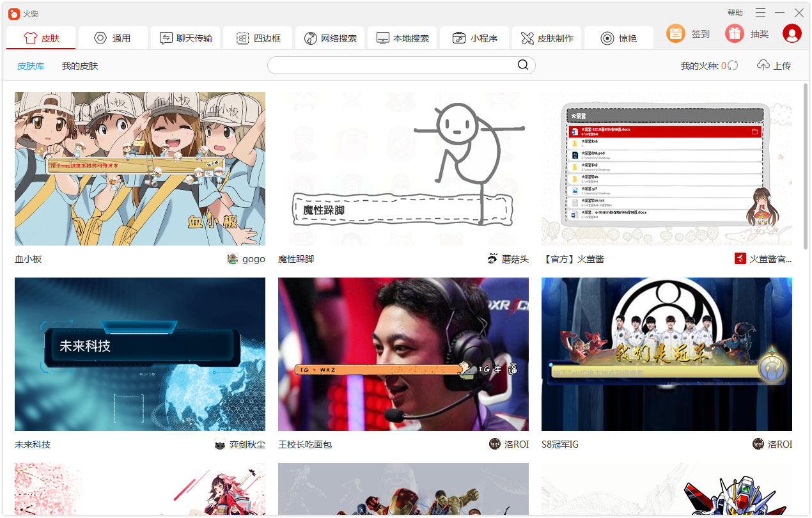Click gogo author avatar icon
812x518 pixels.
[x=233, y=259]
